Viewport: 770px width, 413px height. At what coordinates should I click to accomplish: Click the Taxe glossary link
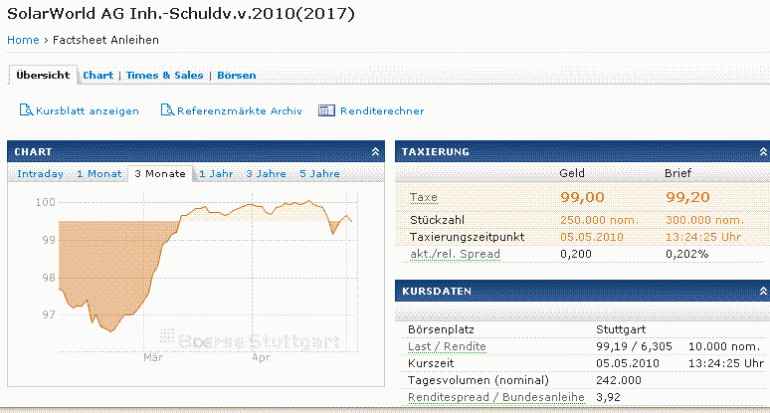tap(423, 197)
